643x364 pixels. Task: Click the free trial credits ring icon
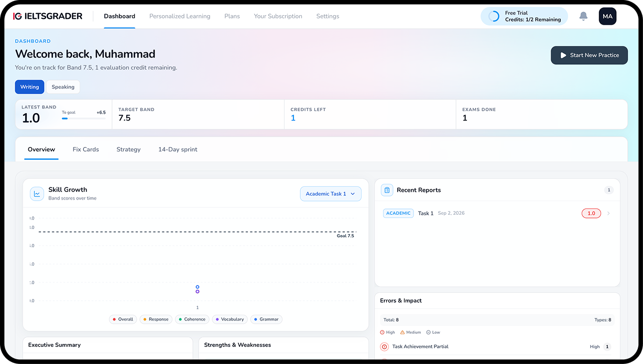pos(494,16)
